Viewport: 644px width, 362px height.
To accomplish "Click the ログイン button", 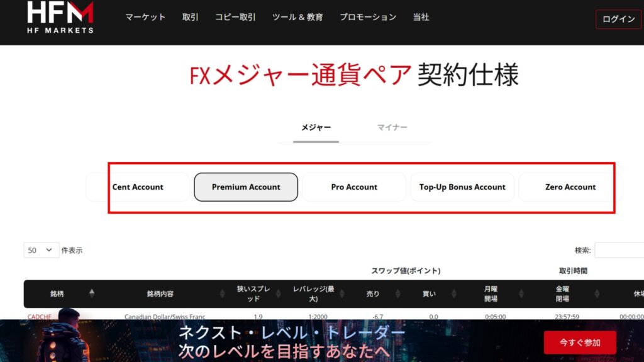I will pyautogui.click(x=618, y=19).
